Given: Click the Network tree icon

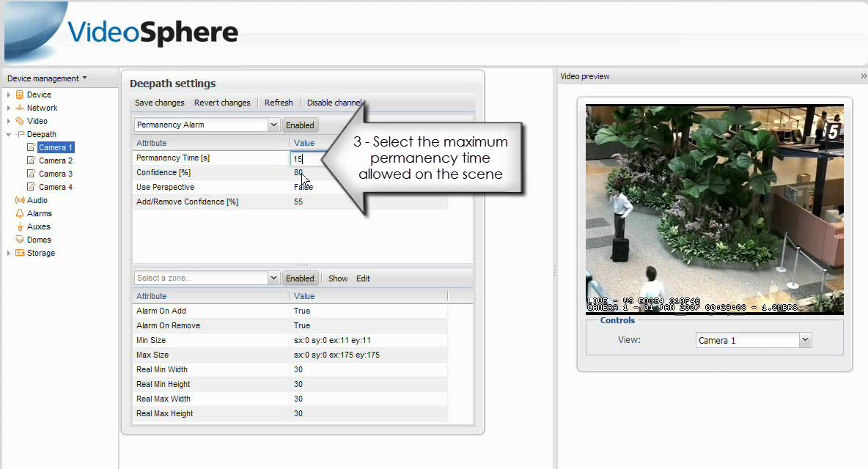Looking at the screenshot, I should 19,108.
